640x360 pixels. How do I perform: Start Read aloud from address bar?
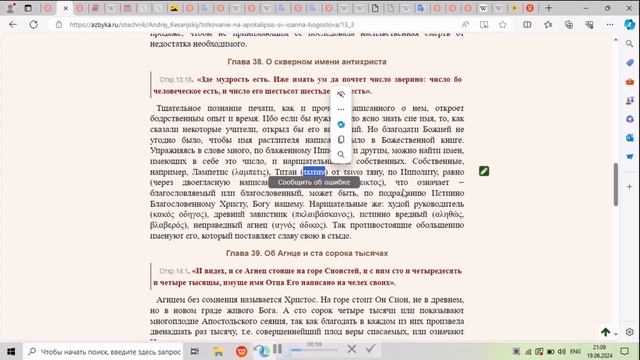pyautogui.click(x=465, y=24)
